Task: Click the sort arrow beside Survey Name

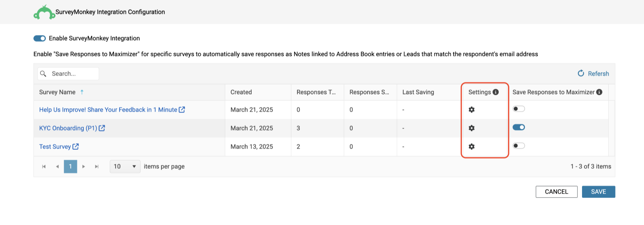Action: 82,92
